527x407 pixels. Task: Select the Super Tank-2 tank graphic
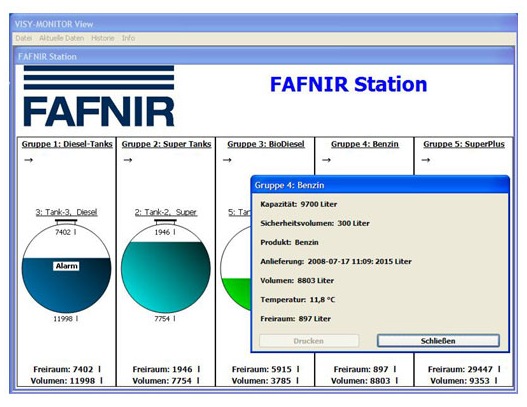pos(166,268)
